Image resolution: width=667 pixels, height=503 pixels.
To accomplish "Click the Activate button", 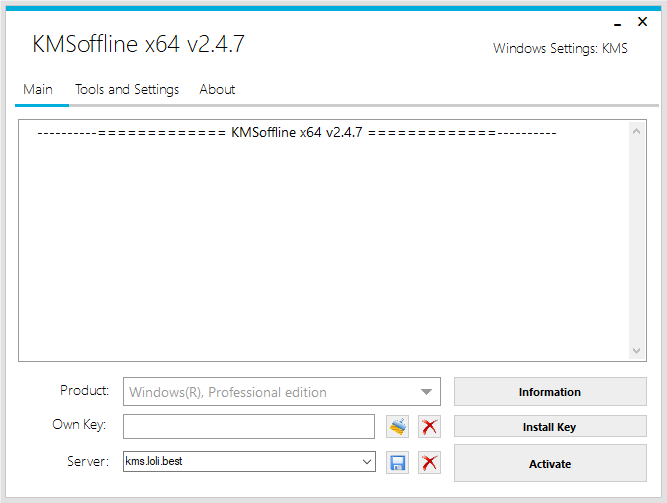I will (x=549, y=463).
